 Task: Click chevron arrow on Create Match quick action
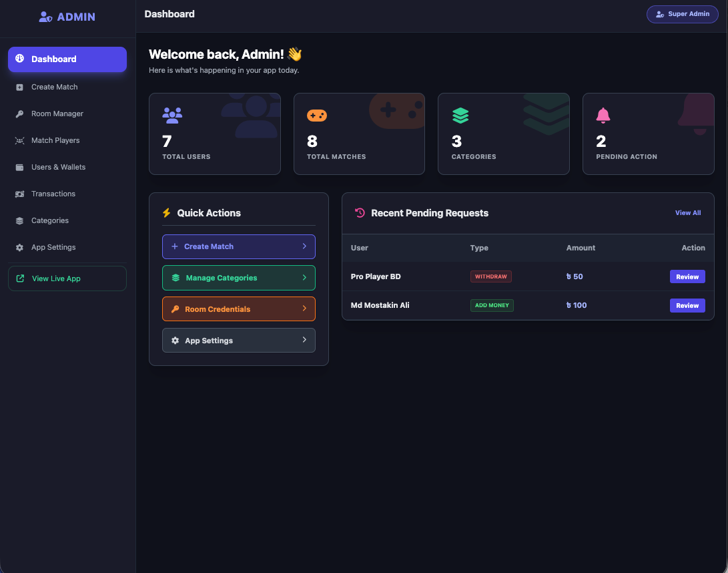[304, 246]
